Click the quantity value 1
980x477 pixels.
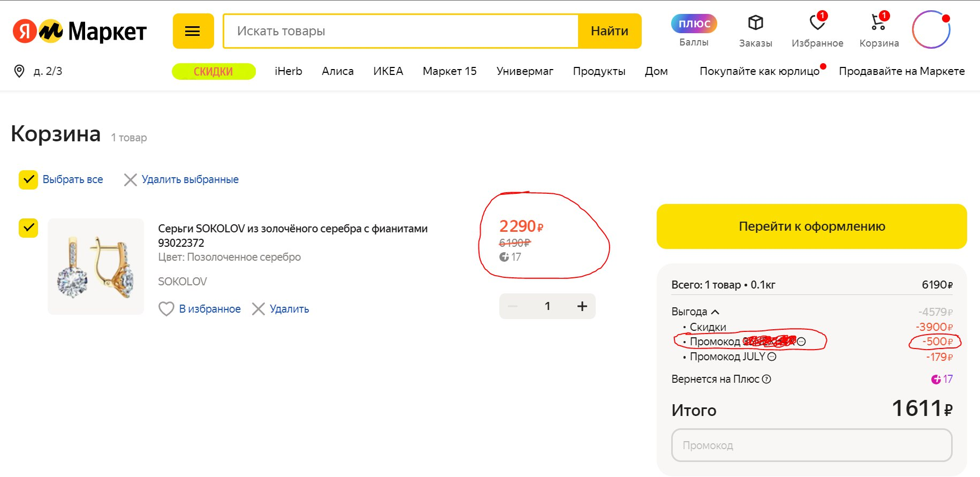pos(548,306)
